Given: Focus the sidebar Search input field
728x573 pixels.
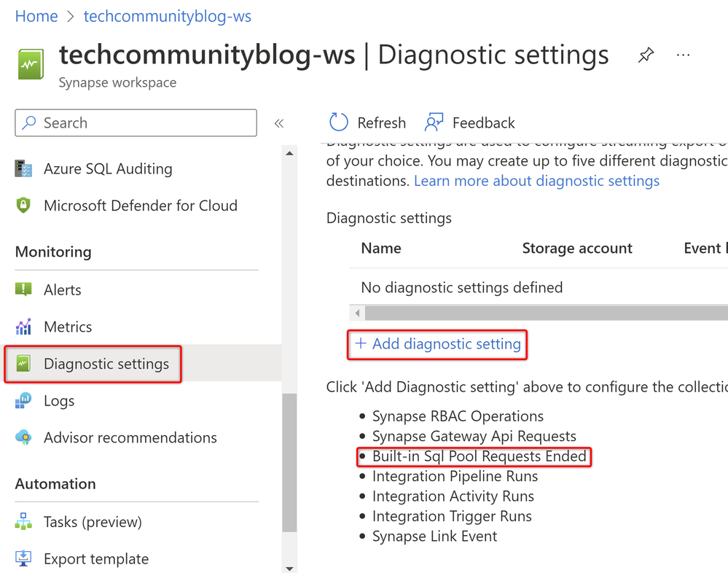Looking at the screenshot, I should pos(136,122).
